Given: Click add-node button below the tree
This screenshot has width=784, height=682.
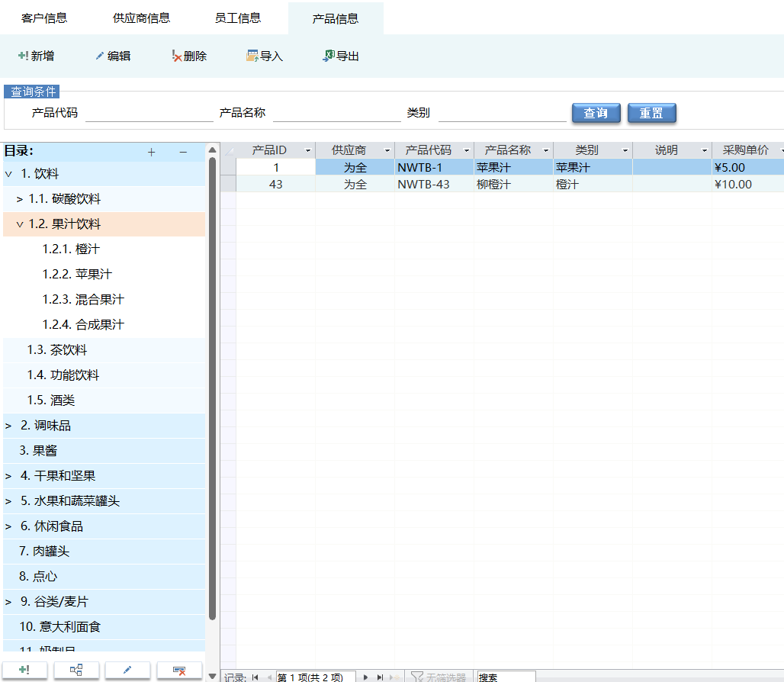Looking at the screenshot, I should (x=25, y=670).
